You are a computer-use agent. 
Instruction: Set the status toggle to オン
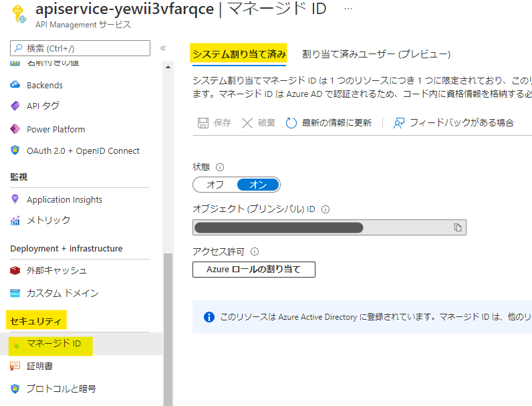click(x=257, y=185)
